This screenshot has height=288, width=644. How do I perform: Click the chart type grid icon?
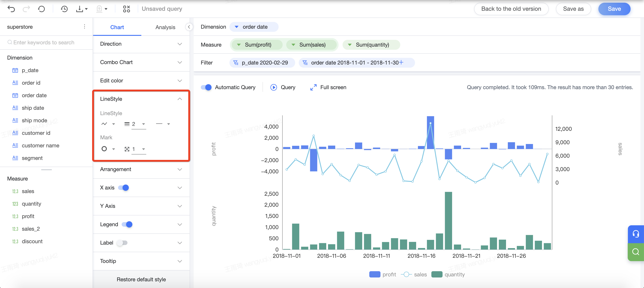point(127,9)
